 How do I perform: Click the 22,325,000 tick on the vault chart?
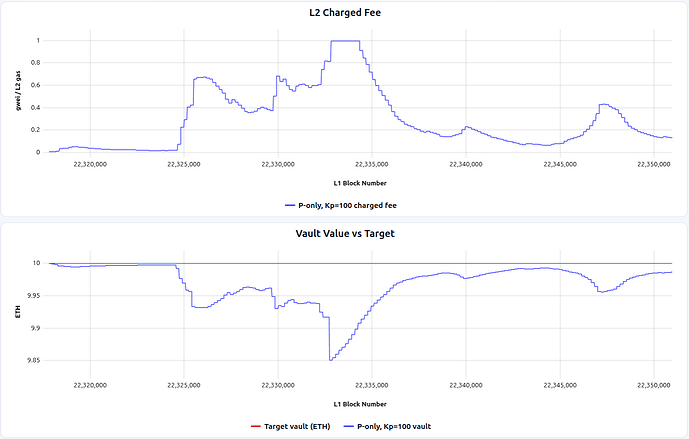click(184, 385)
